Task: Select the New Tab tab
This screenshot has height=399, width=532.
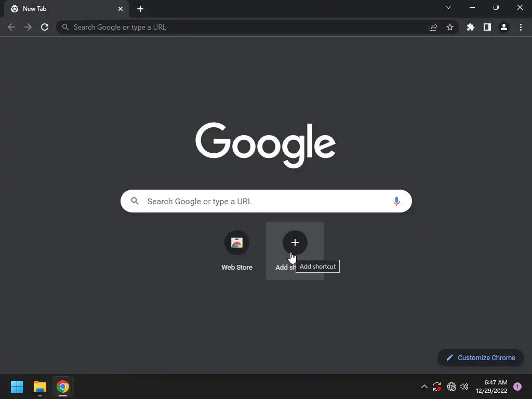Action: click(66, 9)
